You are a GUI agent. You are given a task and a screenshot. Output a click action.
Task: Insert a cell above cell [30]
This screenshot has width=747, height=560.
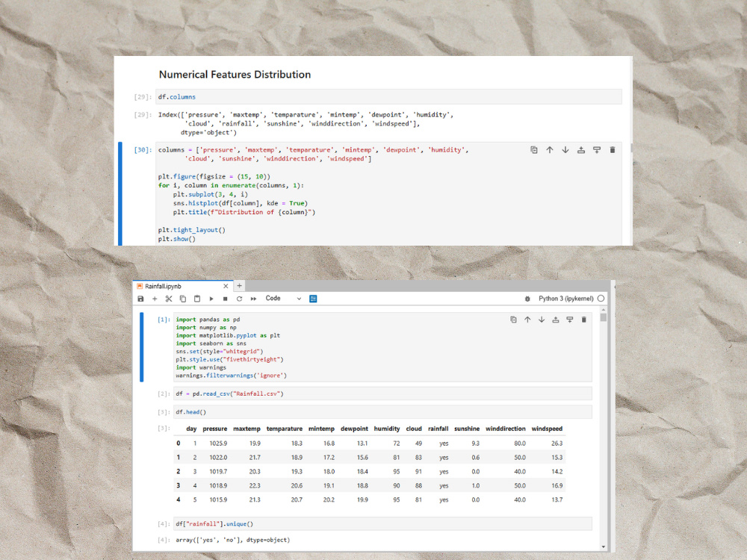pyautogui.click(x=581, y=150)
